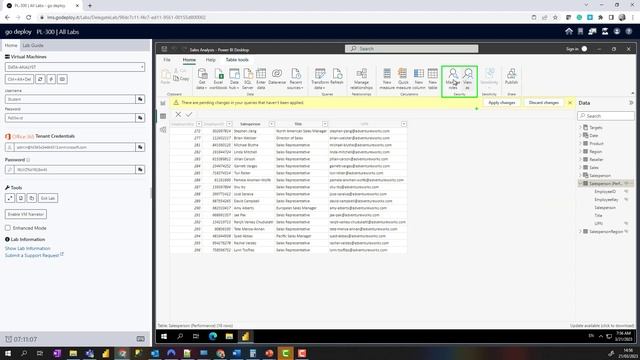Click the Data pane Search field
This screenshot has width=640, height=360.
click(x=606, y=116)
